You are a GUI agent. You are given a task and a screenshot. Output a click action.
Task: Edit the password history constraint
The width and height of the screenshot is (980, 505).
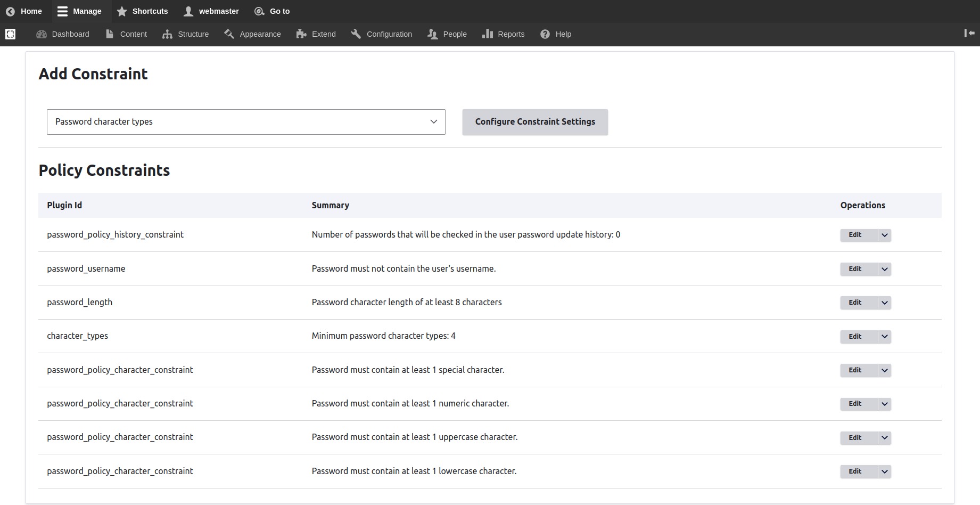pyautogui.click(x=855, y=235)
